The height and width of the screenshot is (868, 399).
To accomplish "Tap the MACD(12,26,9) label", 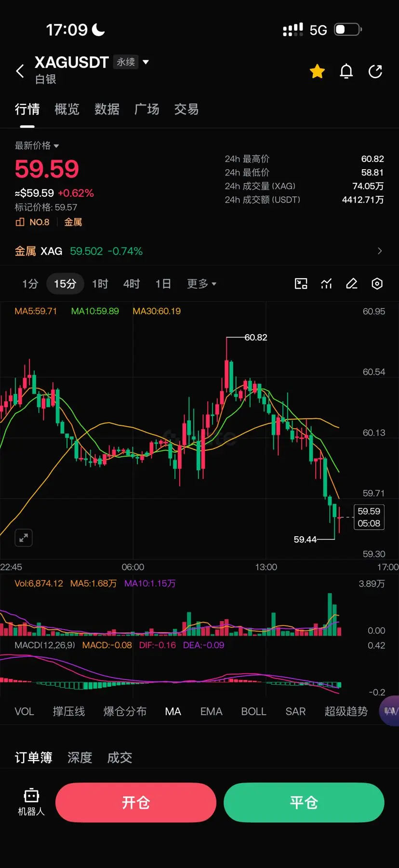I will [x=45, y=645].
